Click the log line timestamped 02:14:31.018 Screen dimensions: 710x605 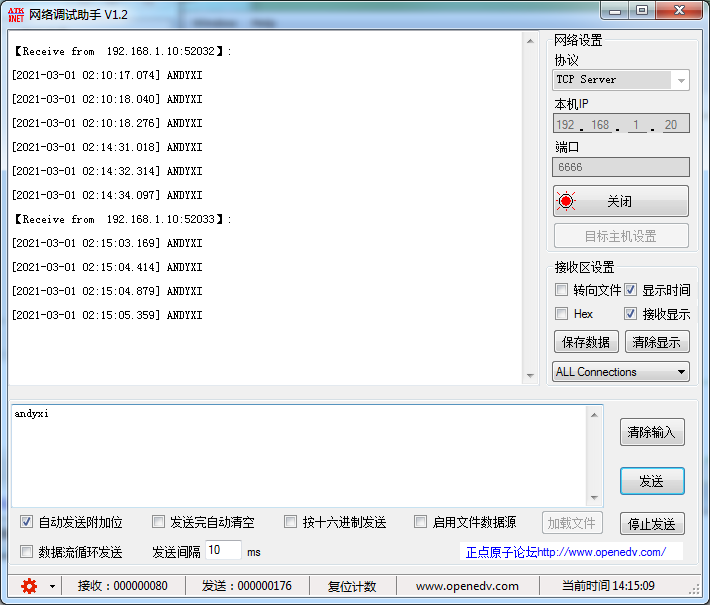(107, 147)
